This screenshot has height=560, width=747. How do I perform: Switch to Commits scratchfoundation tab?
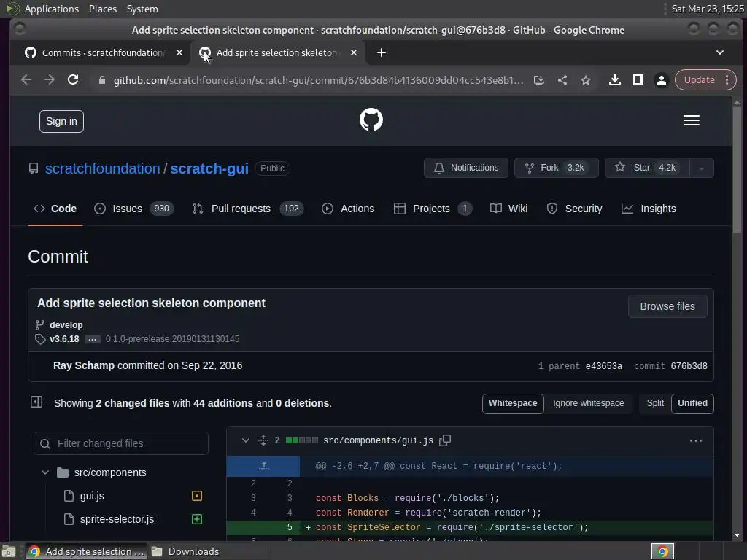pos(102,52)
